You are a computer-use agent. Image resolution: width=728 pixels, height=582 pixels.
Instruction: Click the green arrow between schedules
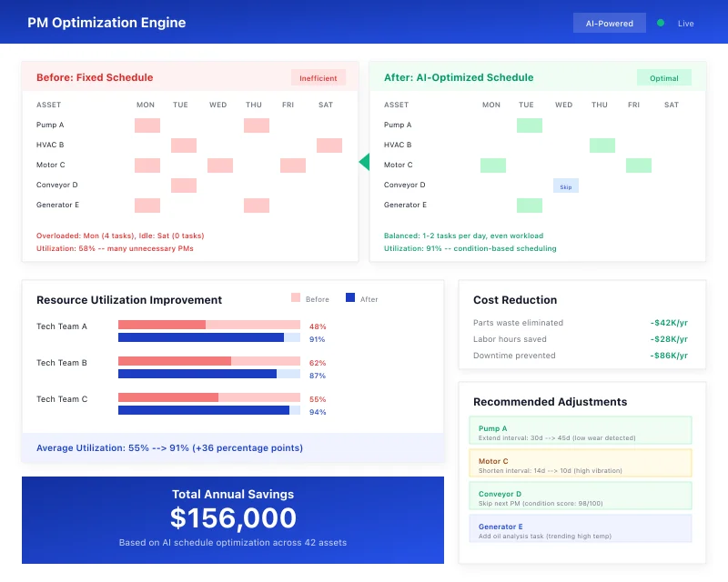364,162
